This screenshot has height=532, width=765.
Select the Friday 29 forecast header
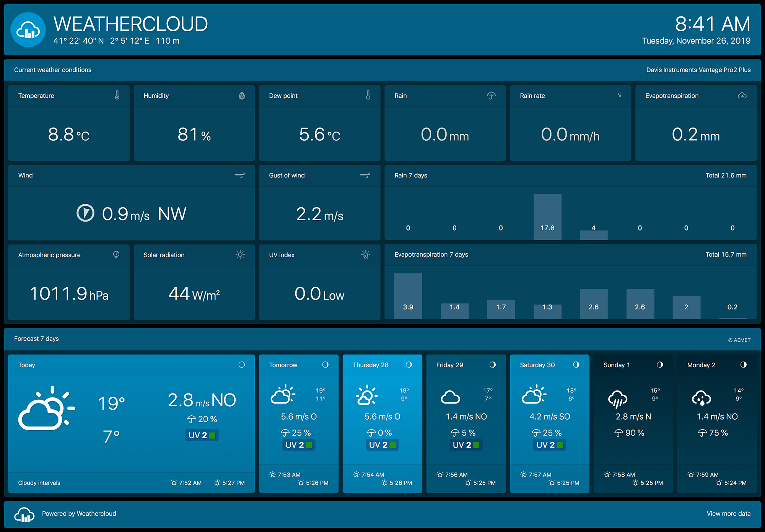pos(466,365)
